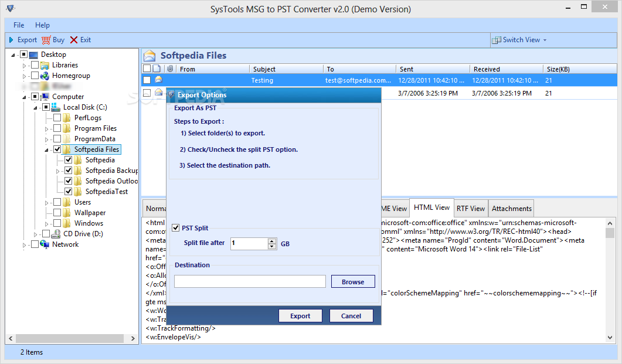Sort messages by Received column header

506,69
